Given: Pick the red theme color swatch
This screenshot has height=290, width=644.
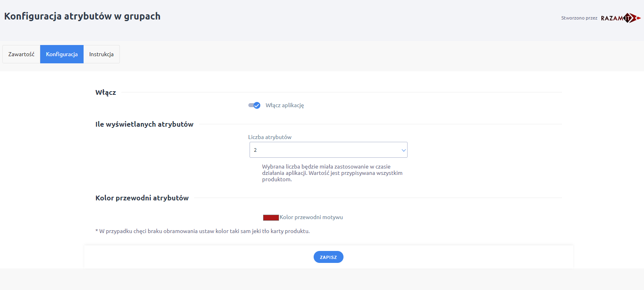Looking at the screenshot, I should tap(271, 217).
